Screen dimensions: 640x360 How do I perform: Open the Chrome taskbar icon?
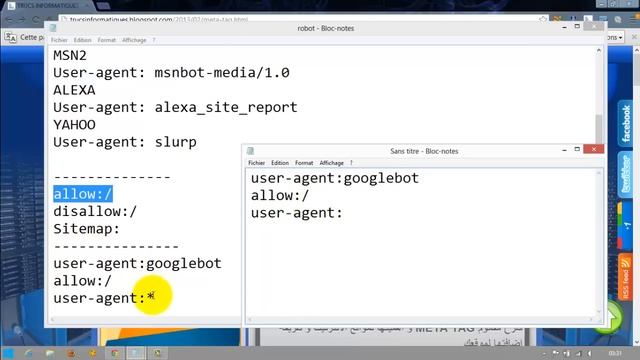point(115,353)
